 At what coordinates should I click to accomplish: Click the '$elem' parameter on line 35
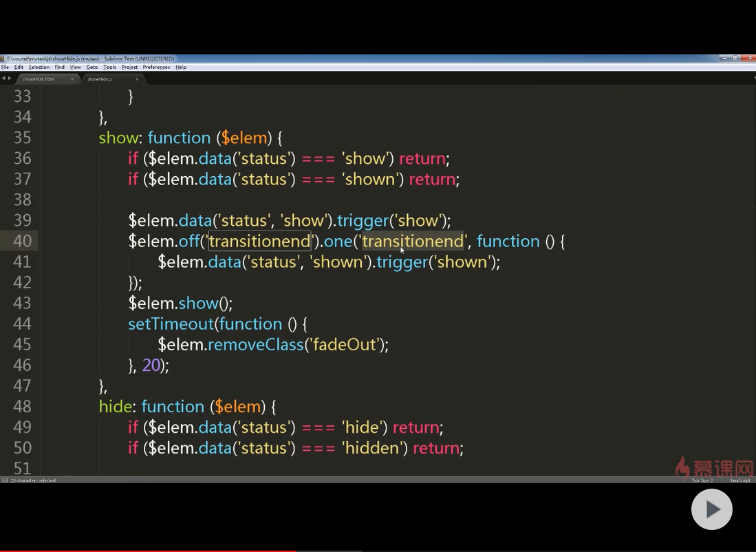click(244, 138)
